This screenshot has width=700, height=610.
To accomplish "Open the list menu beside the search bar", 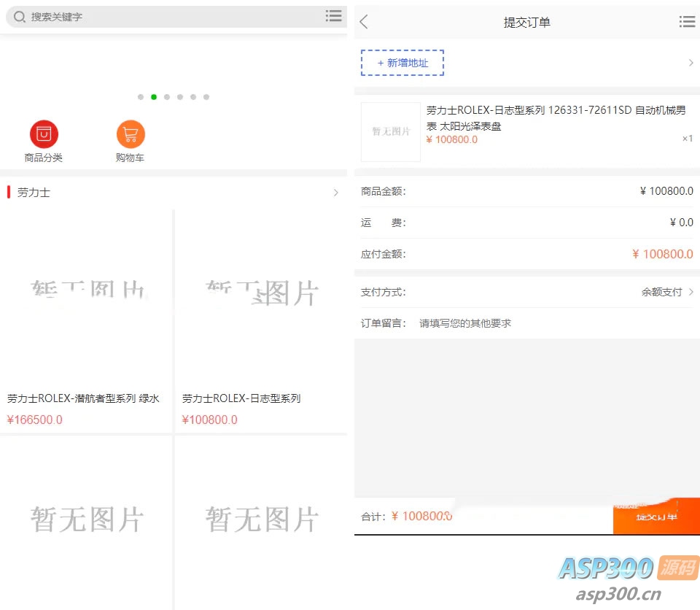I will [x=333, y=16].
